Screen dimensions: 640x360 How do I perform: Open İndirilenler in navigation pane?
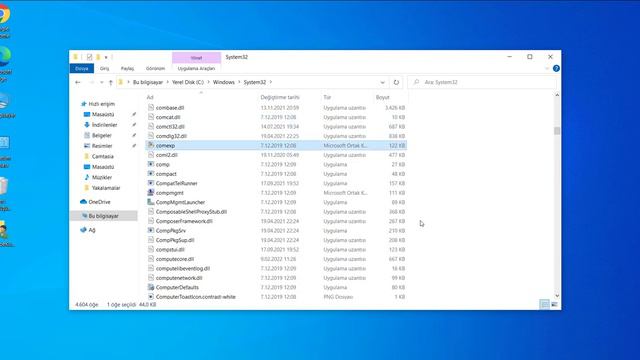pyautogui.click(x=104, y=125)
